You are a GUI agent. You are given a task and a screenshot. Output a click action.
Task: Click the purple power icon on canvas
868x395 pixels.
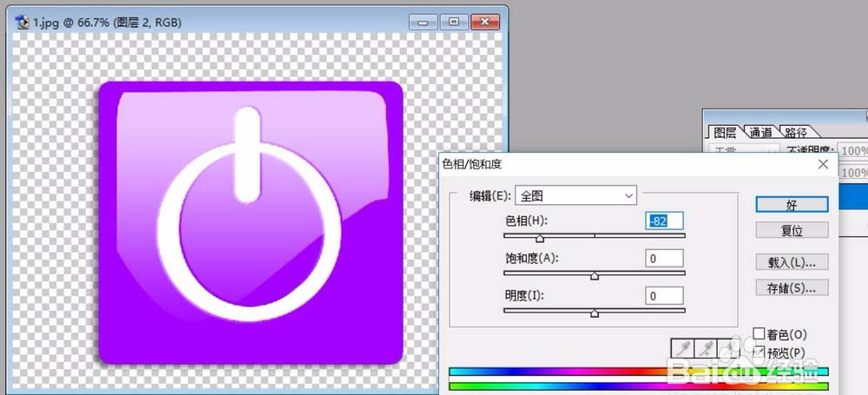click(251, 223)
